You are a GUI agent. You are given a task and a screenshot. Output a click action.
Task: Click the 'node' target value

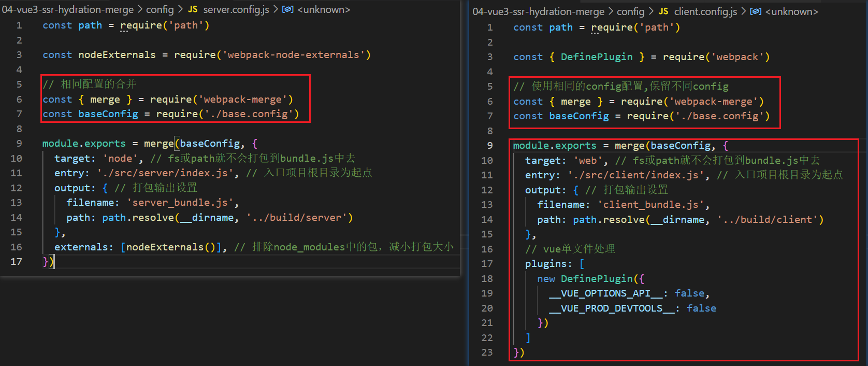tap(120, 158)
